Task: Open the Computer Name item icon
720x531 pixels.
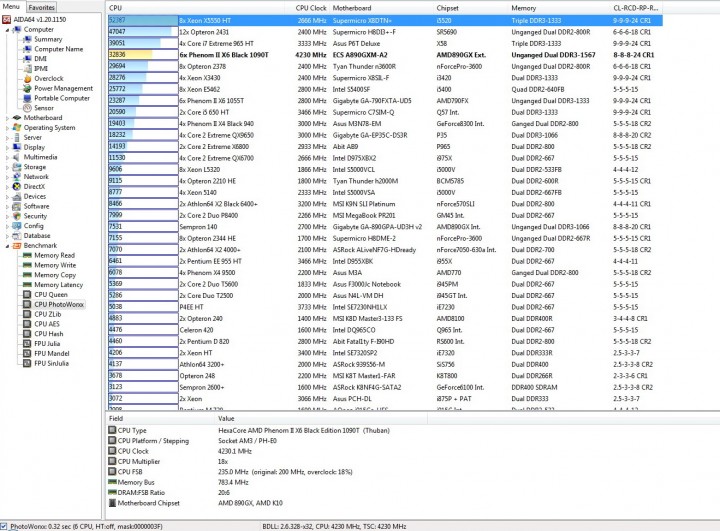Action: point(27,49)
